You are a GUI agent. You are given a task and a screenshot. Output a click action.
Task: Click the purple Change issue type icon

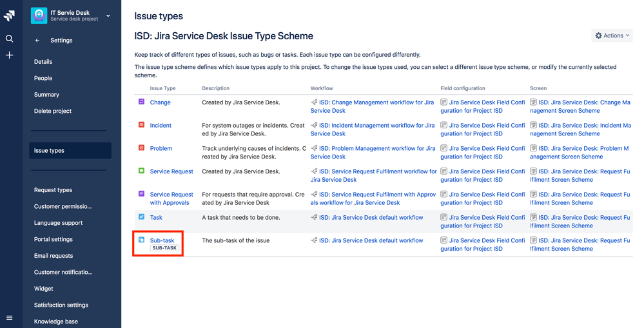click(x=141, y=101)
